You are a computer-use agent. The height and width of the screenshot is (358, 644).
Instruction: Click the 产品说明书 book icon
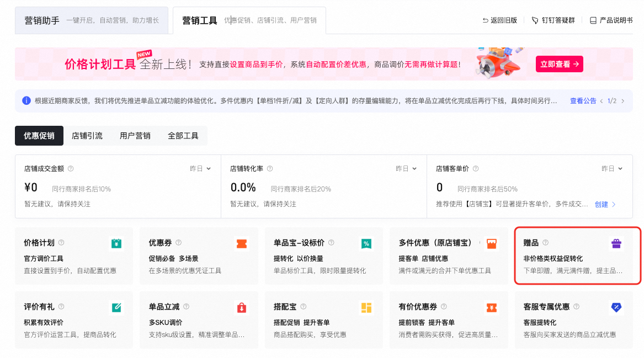pyautogui.click(x=593, y=20)
